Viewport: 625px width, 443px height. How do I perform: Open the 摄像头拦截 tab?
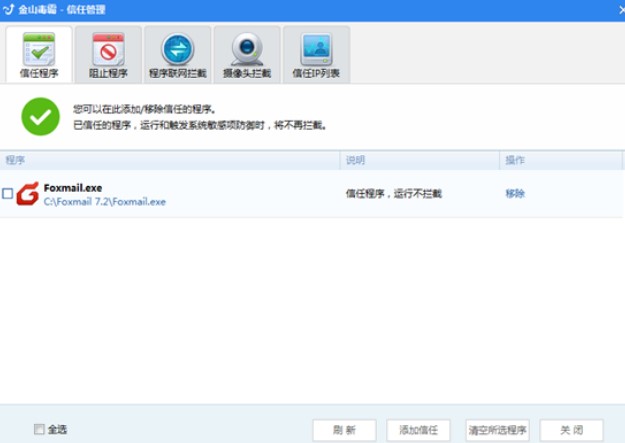[246, 54]
